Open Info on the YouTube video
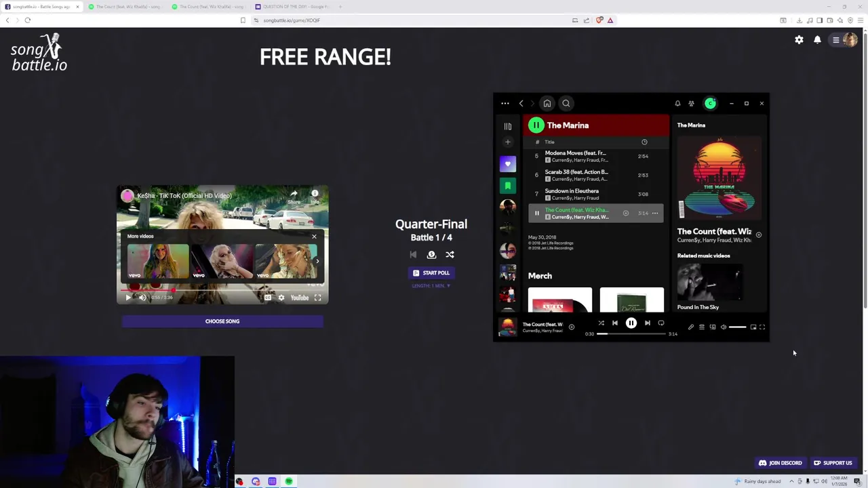The height and width of the screenshot is (488, 868). [x=315, y=197]
